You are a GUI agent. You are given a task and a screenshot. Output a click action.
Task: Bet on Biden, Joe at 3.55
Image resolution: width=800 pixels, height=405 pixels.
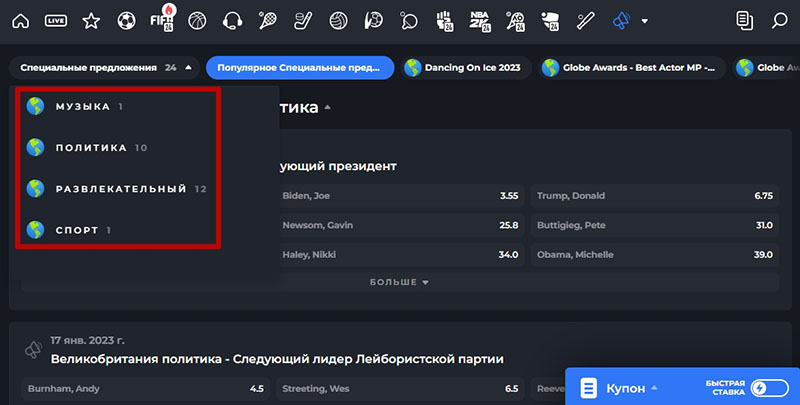pyautogui.click(x=400, y=196)
